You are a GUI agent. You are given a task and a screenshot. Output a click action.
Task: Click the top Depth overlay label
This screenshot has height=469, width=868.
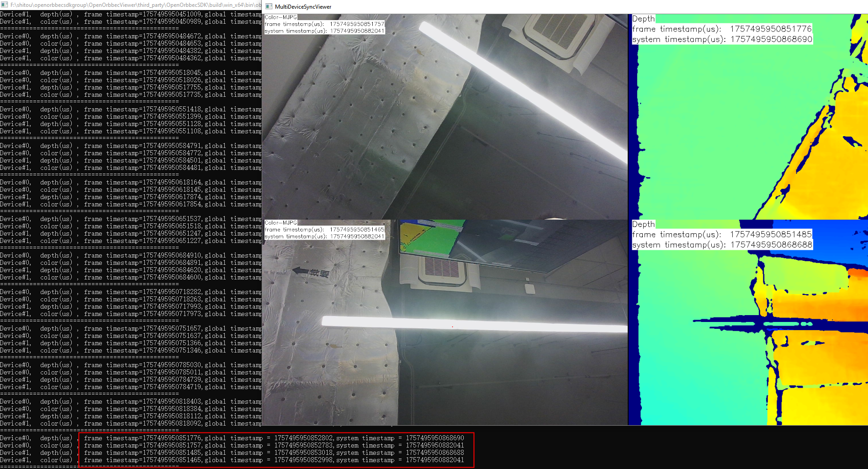pos(643,19)
